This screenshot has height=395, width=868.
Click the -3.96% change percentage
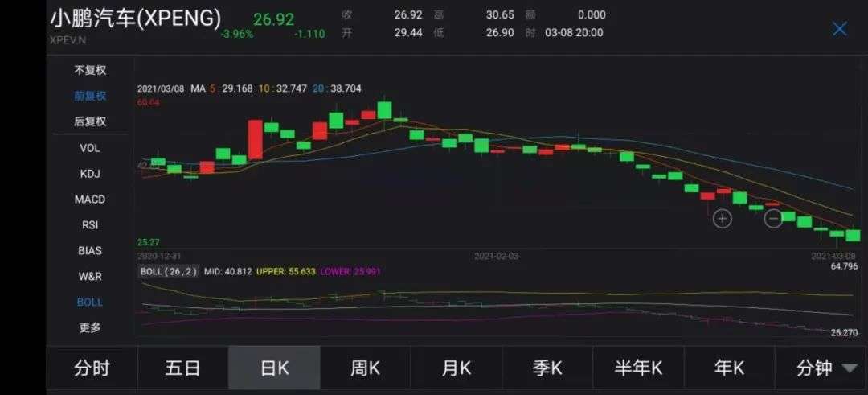pos(237,35)
